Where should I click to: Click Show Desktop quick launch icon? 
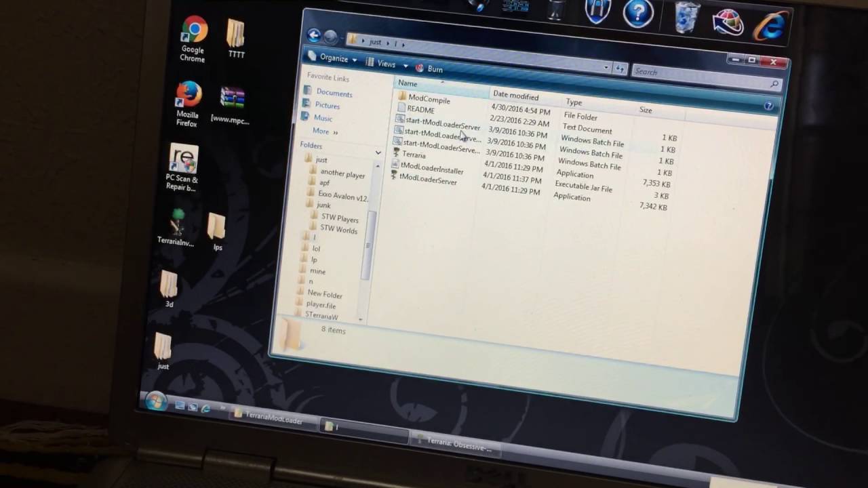click(180, 405)
